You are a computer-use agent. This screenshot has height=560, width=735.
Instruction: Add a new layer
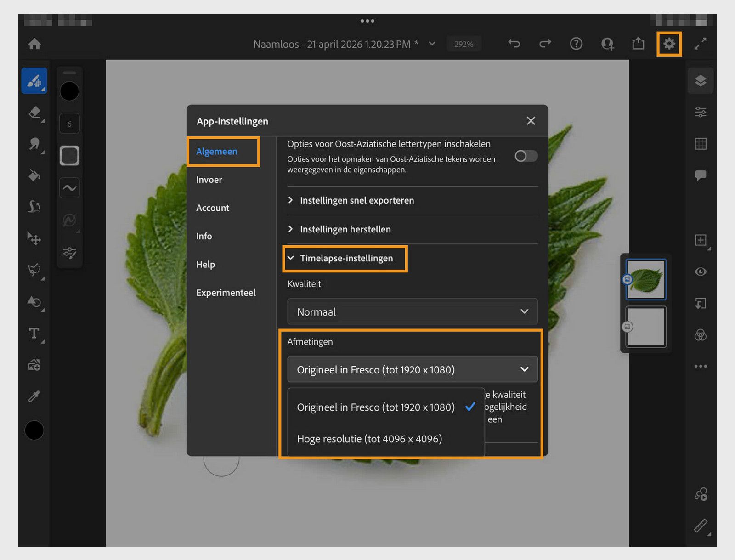(701, 240)
